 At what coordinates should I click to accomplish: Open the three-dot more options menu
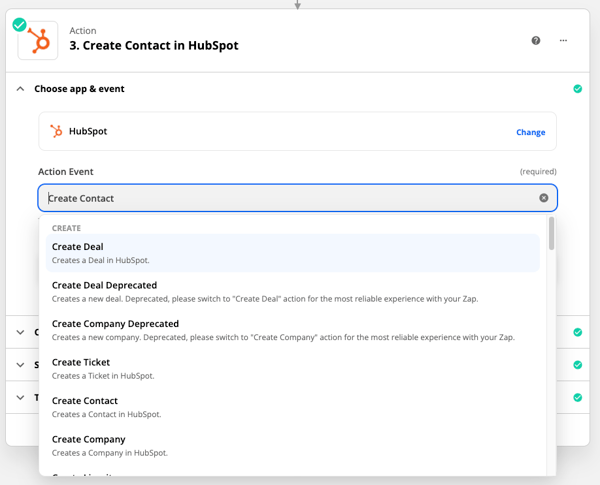pyautogui.click(x=563, y=40)
